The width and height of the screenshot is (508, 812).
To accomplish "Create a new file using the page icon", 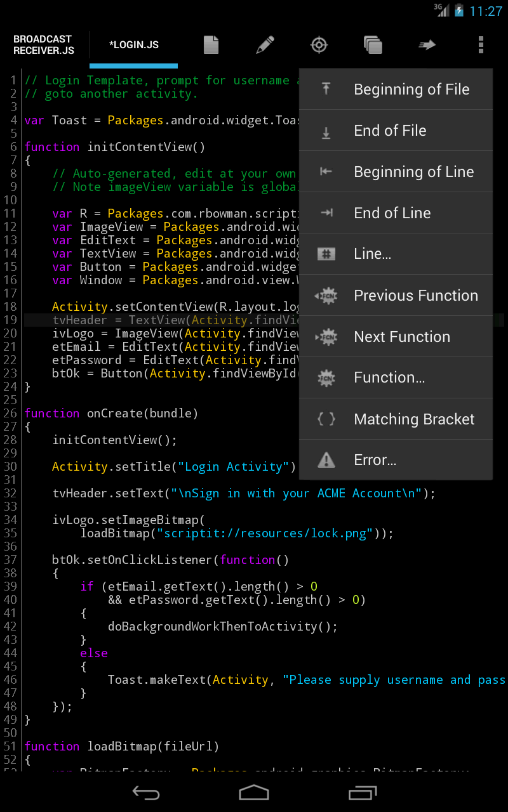I will tap(211, 45).
